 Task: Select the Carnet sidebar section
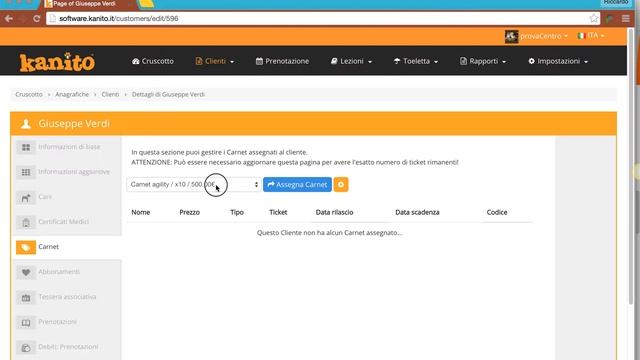(x=67, y=247)
